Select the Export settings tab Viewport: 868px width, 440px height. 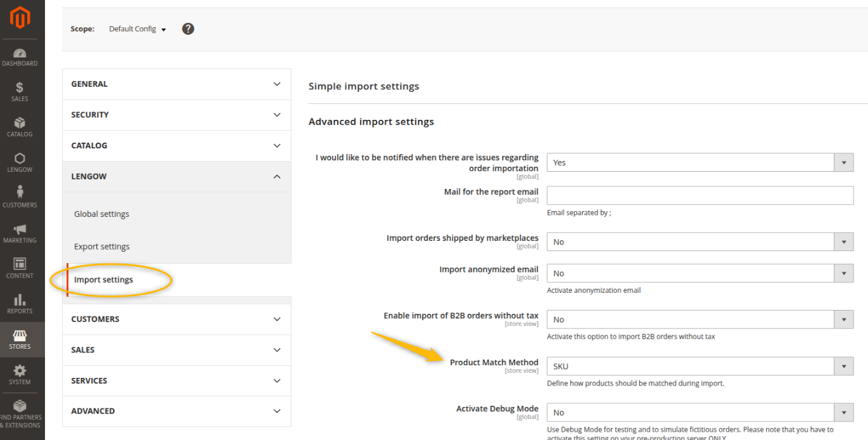(102, 247)
